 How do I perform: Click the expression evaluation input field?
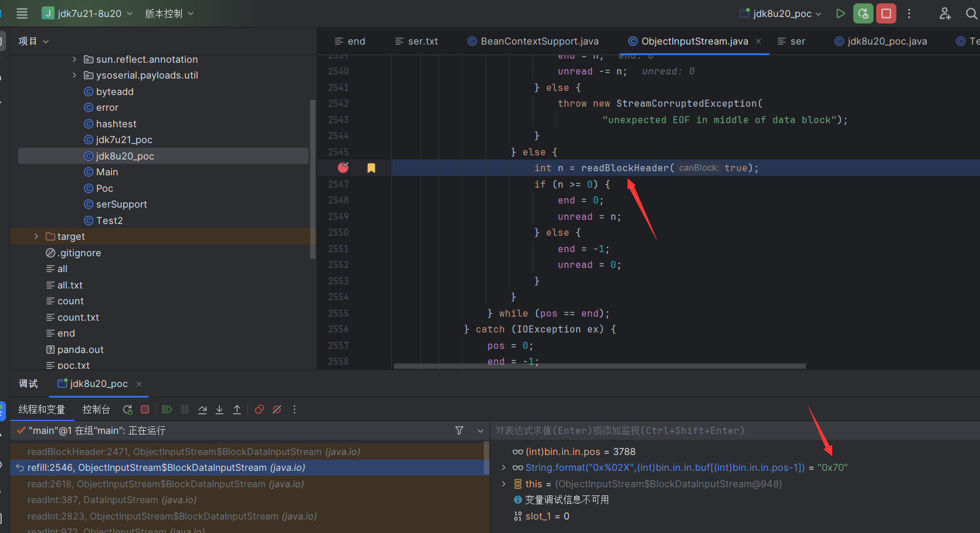tap(735, 430)
